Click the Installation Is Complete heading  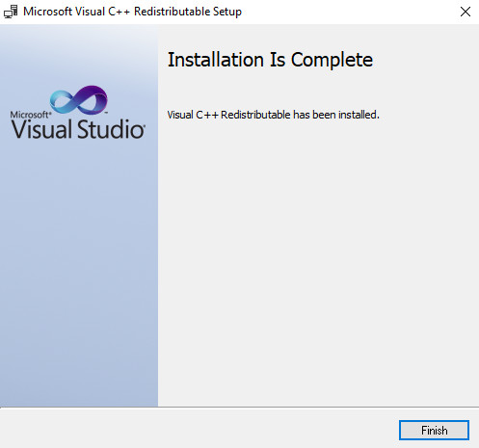click(x=270, y=60)
